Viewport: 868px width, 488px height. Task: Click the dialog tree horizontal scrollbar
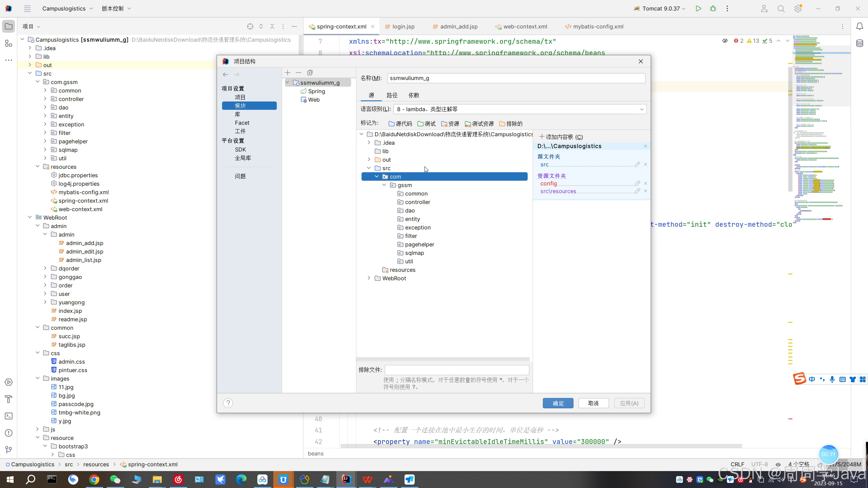point(442,359)
